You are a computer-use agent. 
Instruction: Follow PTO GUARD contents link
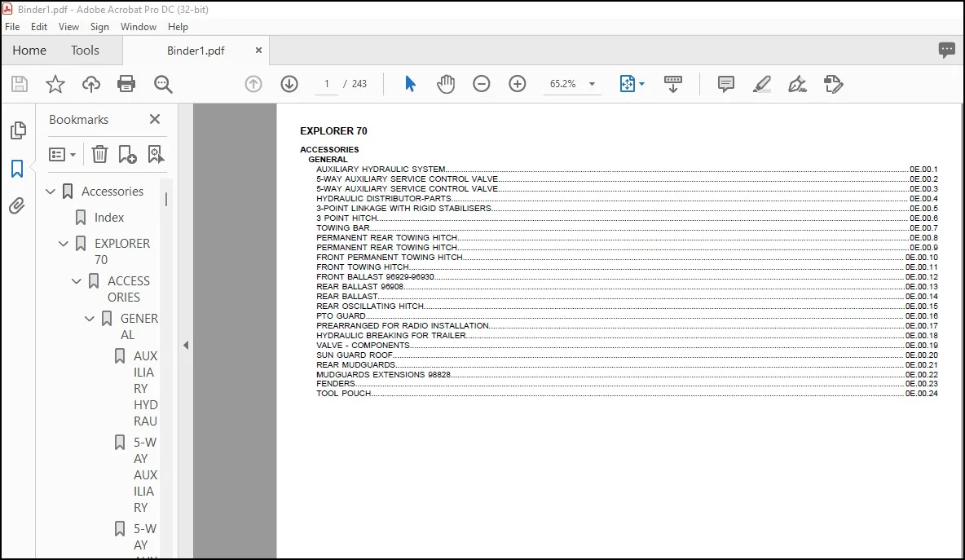click(341, 315)
